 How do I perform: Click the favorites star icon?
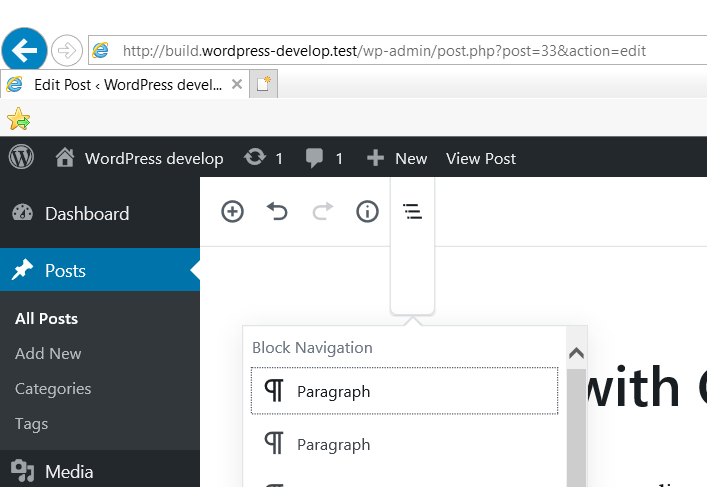click(18, 119)
